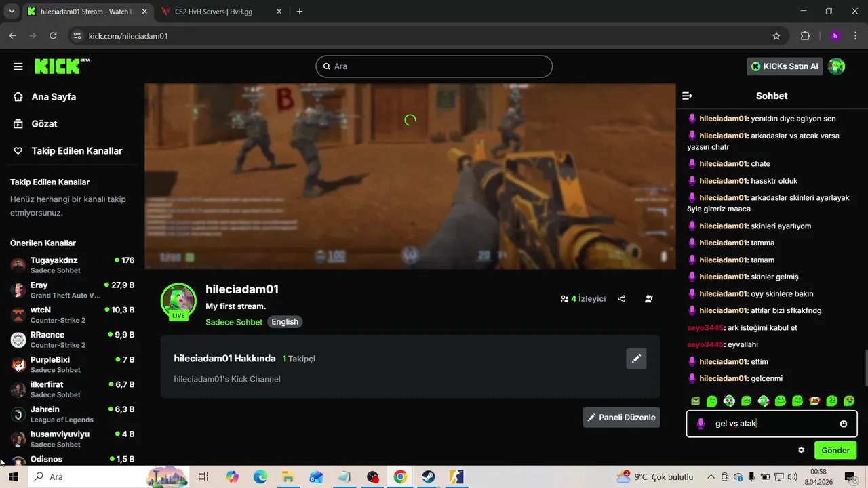Open Steam from the taskbar
The height and width of the screenshot is (488, 868).
pyautogui.click(x=429, y=477)
